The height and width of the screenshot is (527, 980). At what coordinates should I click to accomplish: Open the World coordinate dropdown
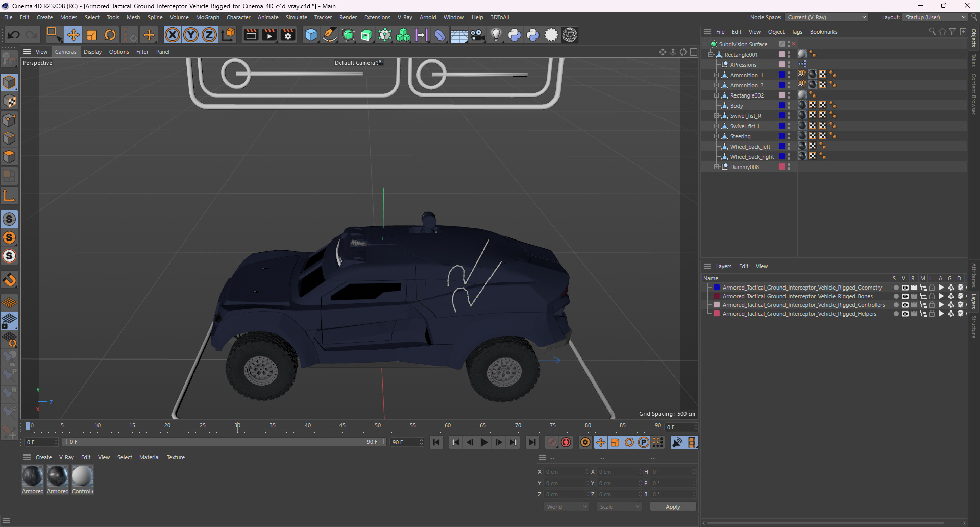point(567,507)
